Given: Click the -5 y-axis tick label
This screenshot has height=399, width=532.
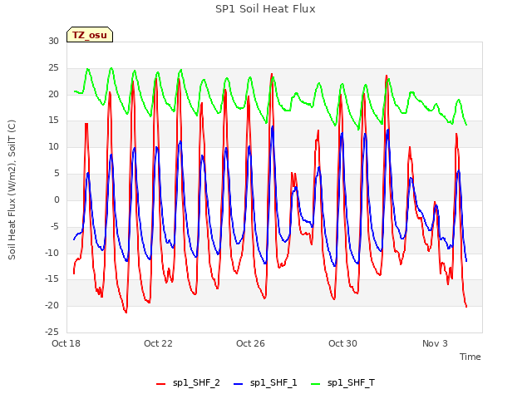Looking at the screenshot, I should [x=55, y=226].
